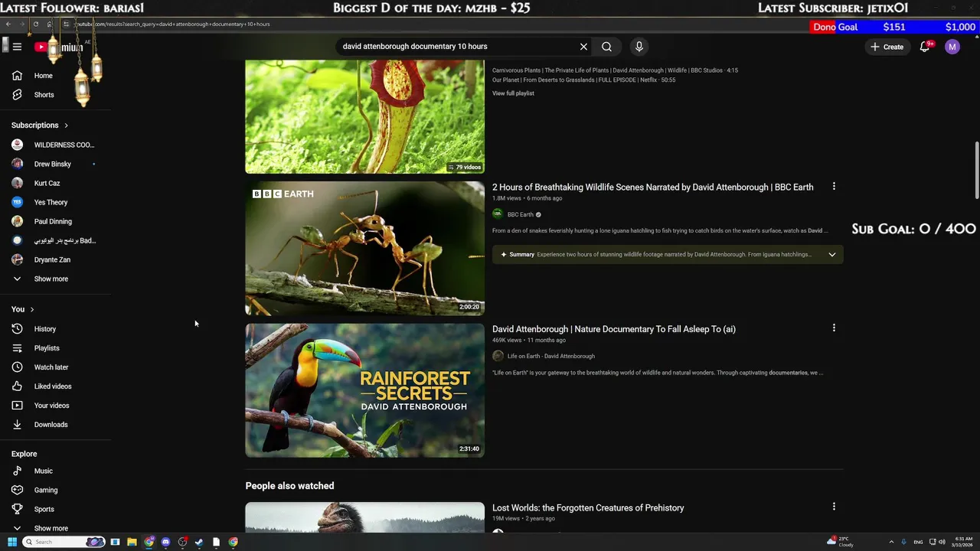Click the Create button
Screen dimensions: 980x551
tap(887, 47)
